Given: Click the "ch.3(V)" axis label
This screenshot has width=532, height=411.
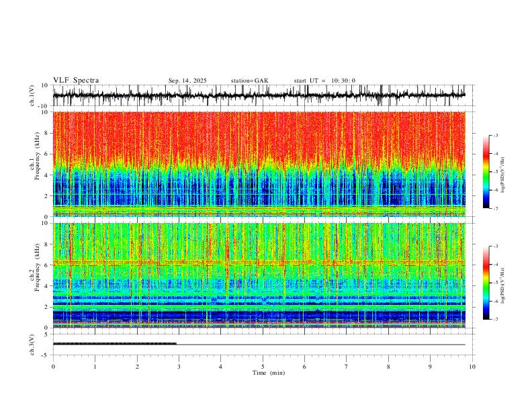Looking at the screenshot, I should (32, 345).
